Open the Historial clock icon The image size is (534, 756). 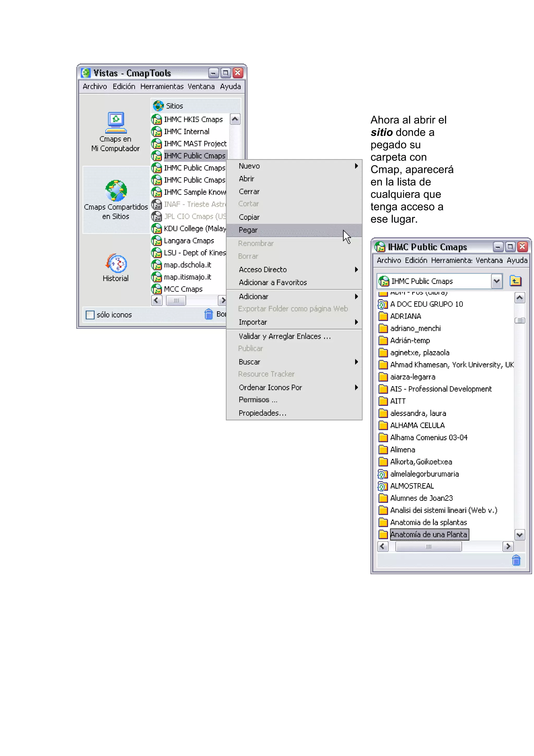(116, 263)
